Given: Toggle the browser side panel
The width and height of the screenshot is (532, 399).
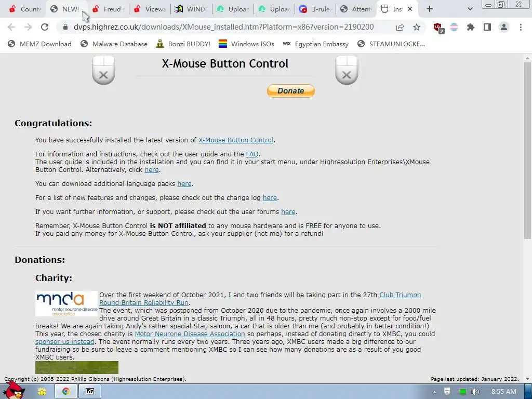Looking at the screenshot, I should coord(487,27).
